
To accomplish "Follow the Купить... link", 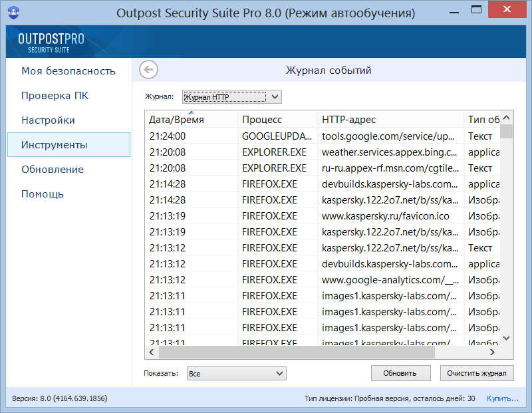I will [502, 398].
